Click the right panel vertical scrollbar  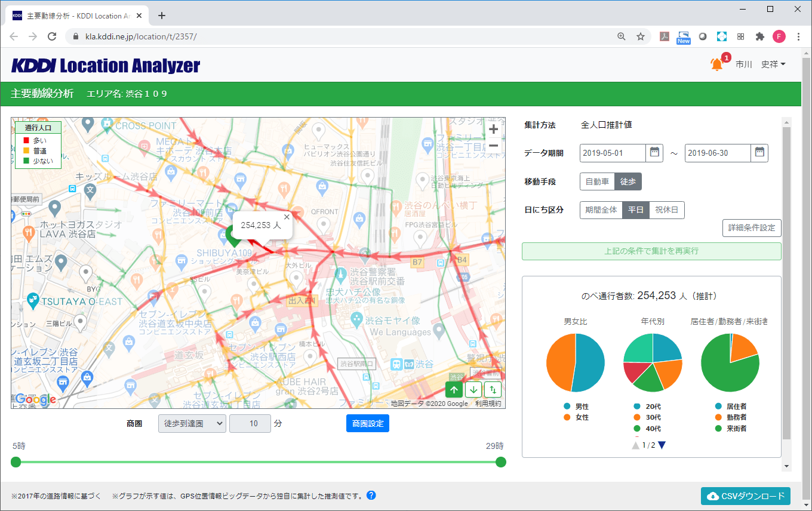(x=786, y=282)
